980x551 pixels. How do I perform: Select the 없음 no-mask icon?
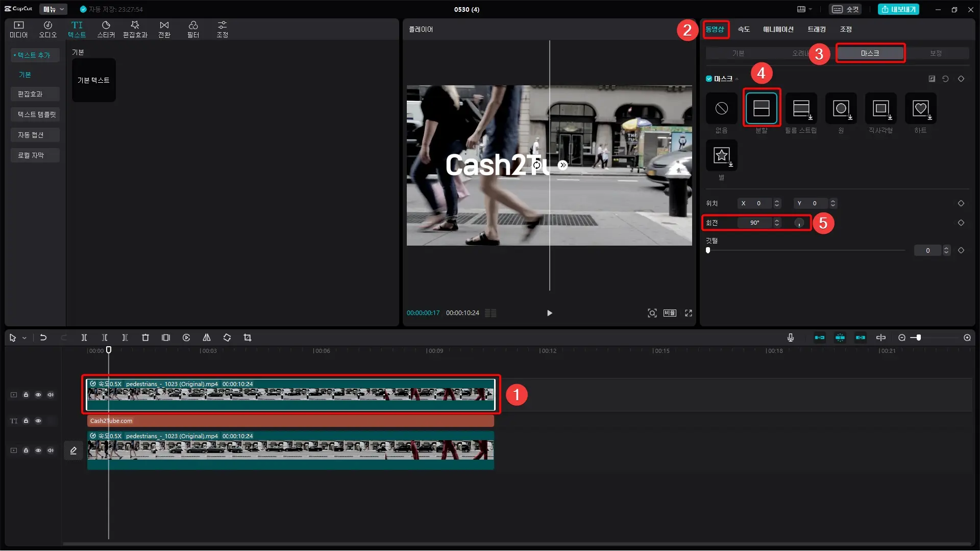point(722,108)
